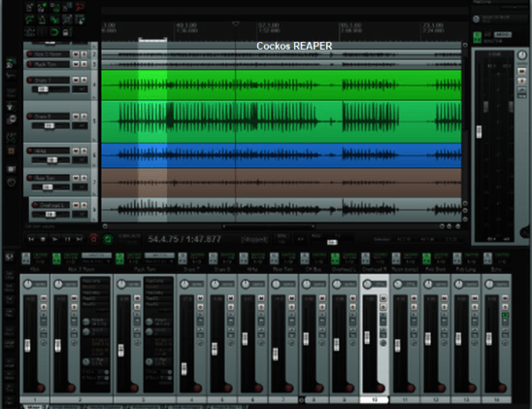Arm Kick for recording on its mixer strip
The height and width of the screenshot is (409, 532).
(41, 388)
